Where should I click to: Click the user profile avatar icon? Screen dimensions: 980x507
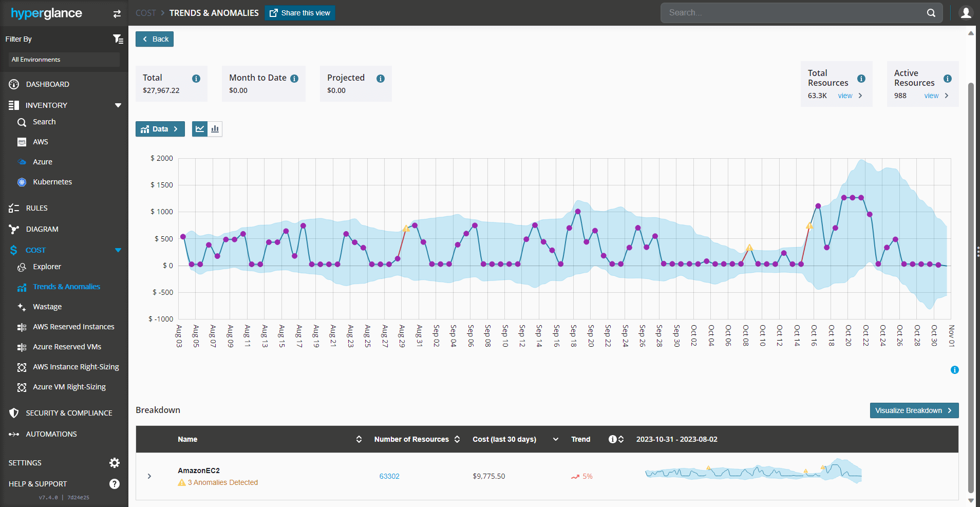pos(966,13)
